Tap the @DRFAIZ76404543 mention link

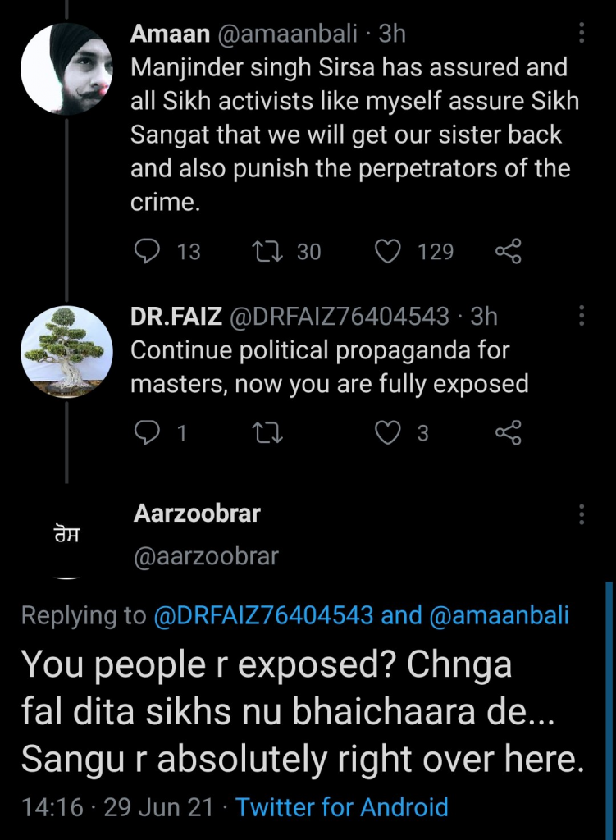pyautogui.click(x=263, y=616)
